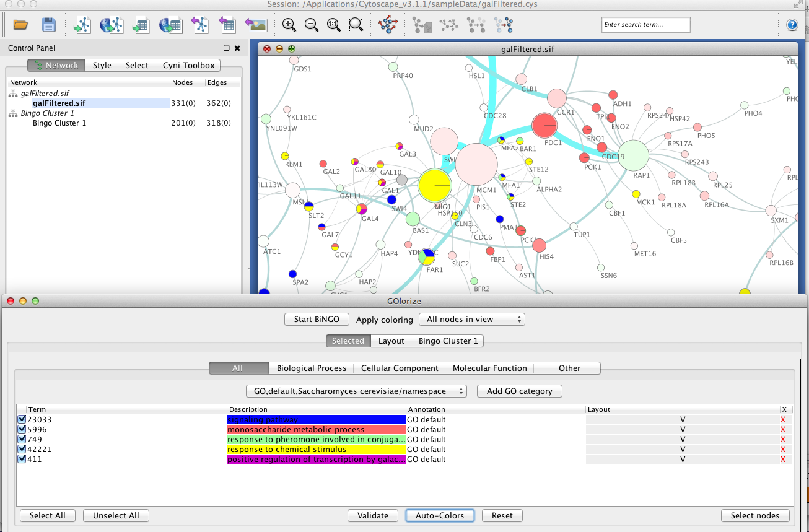Uncheck term 23033 checkbox
Viewport: 809px width, 532px height.
22,419
